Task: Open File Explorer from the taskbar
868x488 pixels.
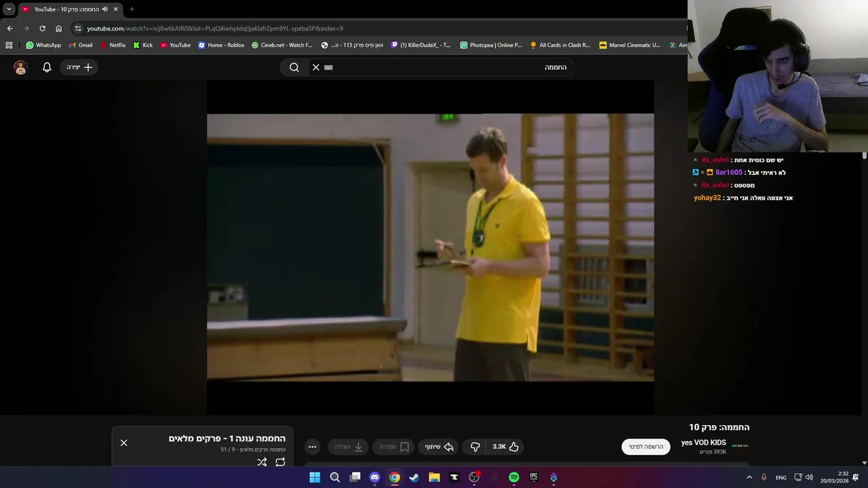Action: [434, 477]
